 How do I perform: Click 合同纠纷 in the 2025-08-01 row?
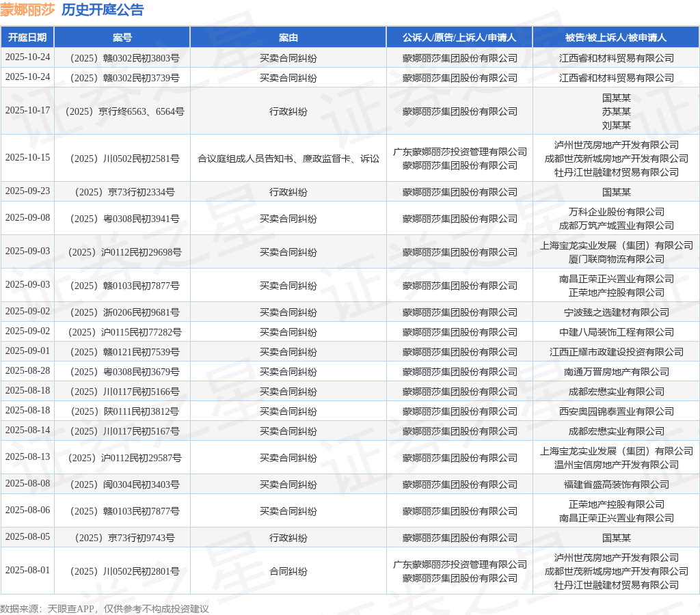point(288,571)
